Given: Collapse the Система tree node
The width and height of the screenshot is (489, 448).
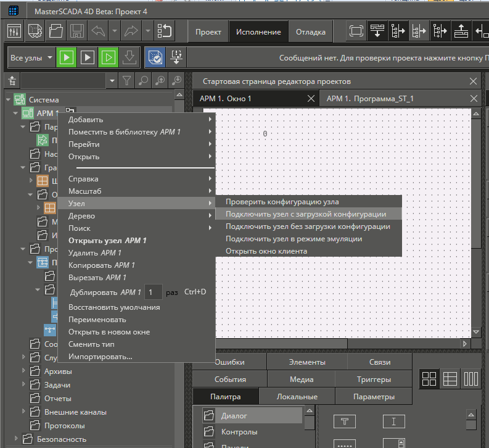Looking at the screenshot, I should pos(9,100).
